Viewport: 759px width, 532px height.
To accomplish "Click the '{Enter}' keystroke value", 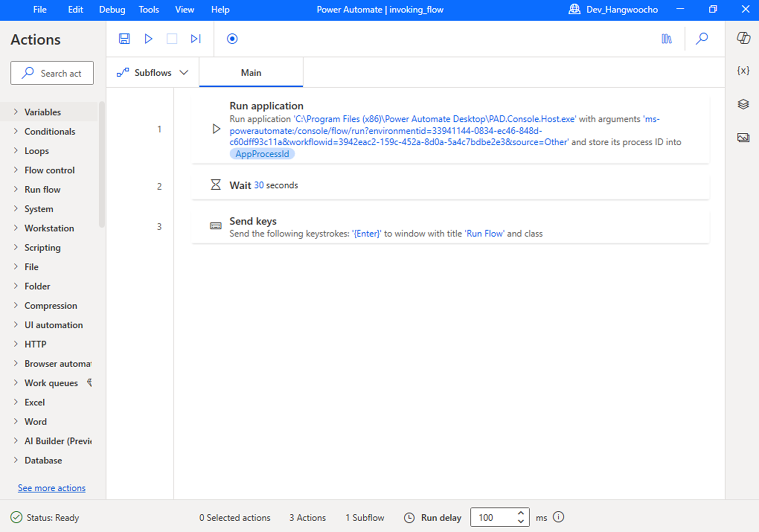I will pos(367,233).
